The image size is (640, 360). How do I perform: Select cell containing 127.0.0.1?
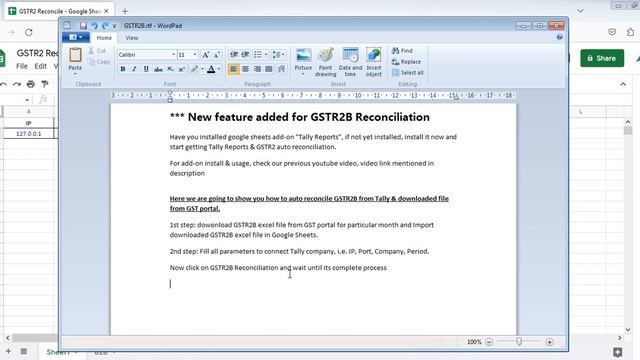tap(29, 133)
